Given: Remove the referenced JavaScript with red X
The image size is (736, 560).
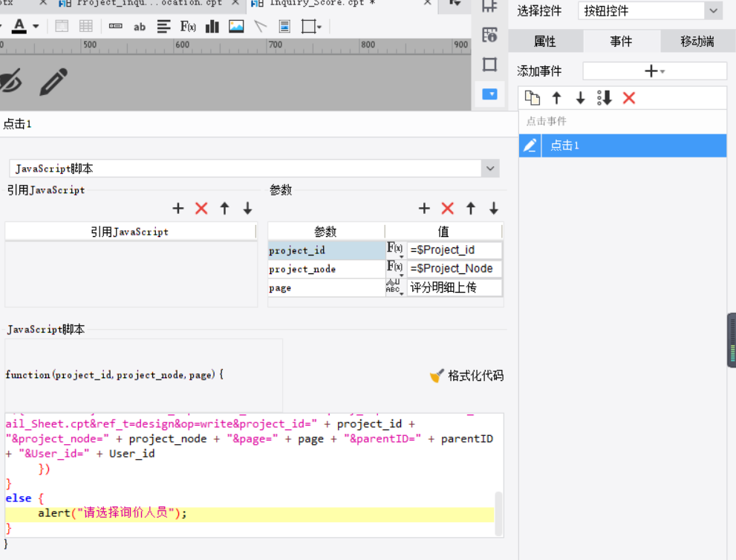Looking at the screenshot, I should click(201, 209).
